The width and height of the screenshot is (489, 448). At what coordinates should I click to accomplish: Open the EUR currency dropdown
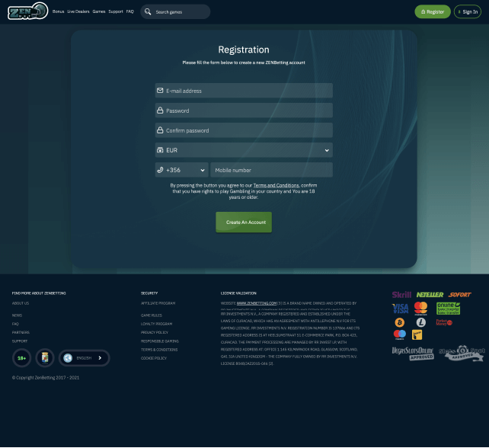click(244, 150)
